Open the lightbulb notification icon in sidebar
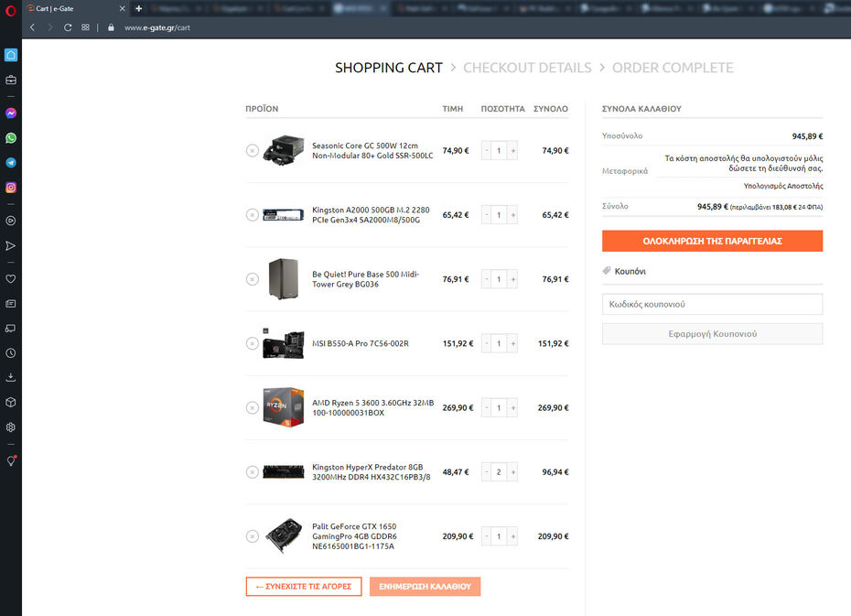This screenshot has width=851, height=616. (11, 460)
